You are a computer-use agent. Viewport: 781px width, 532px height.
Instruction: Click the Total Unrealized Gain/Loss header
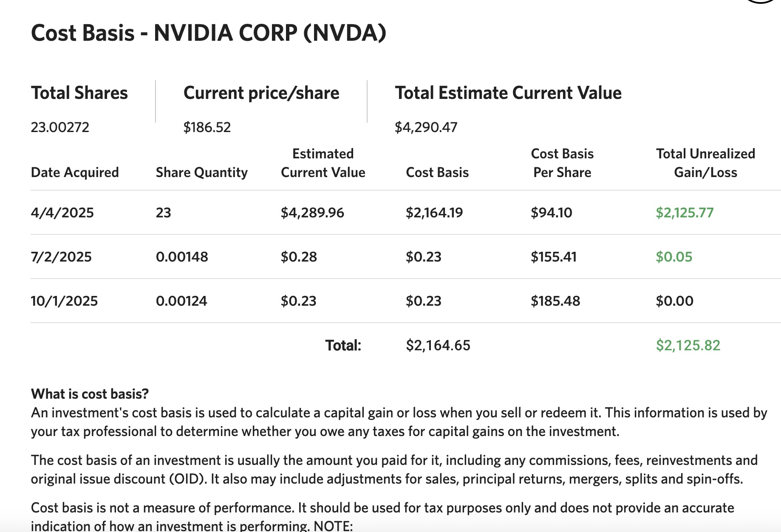[705, 163]
